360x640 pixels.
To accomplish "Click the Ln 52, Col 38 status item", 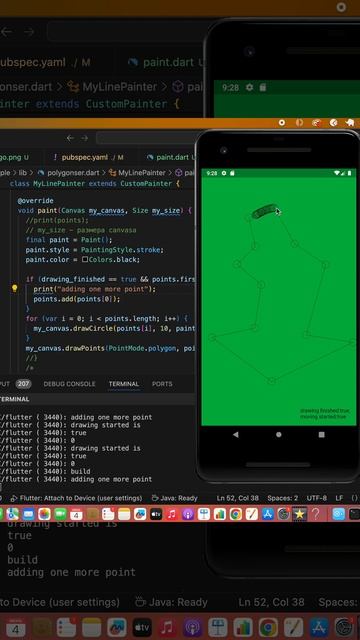I will pos(238,498).
